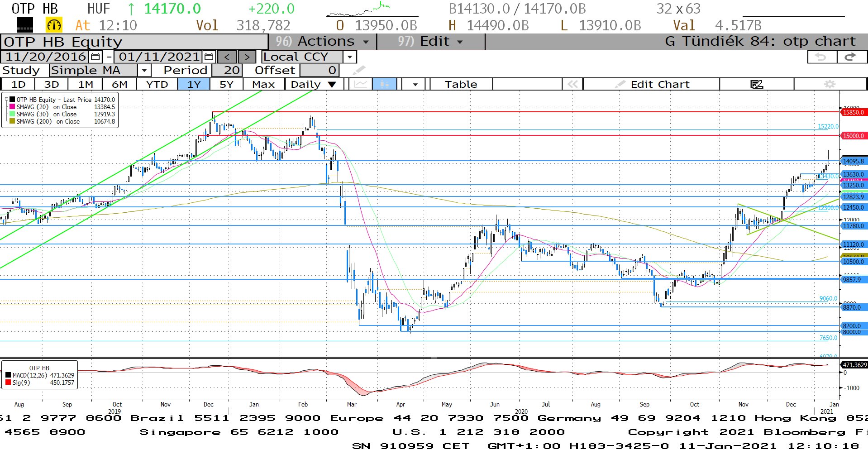
Task: Click the 14095.8 price axis label
Action: point(854,161)
